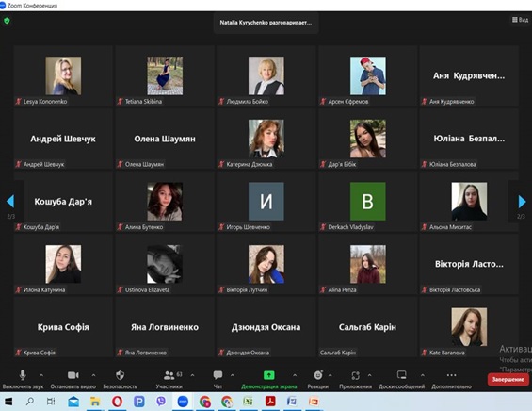The height and width of the screenshot is (411, 532).
Task: Click the Natalia Kyrychenko speaking banner
Action: coord(266,23)
